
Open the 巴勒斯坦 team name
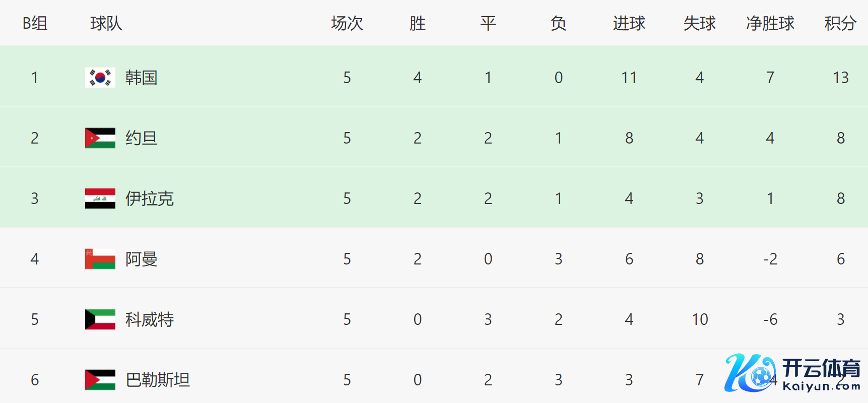[157, 380]
